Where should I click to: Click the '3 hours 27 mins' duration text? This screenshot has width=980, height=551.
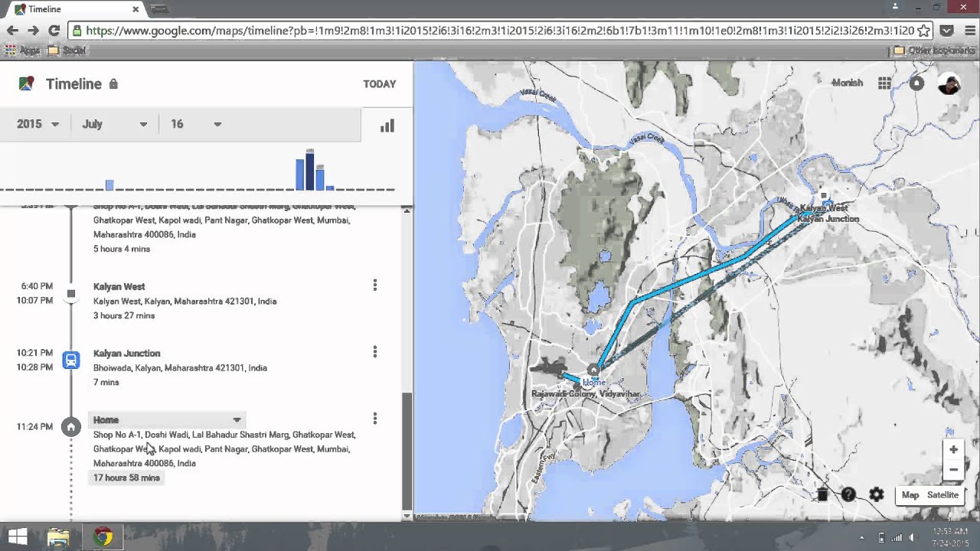click(x=124, y=315)
